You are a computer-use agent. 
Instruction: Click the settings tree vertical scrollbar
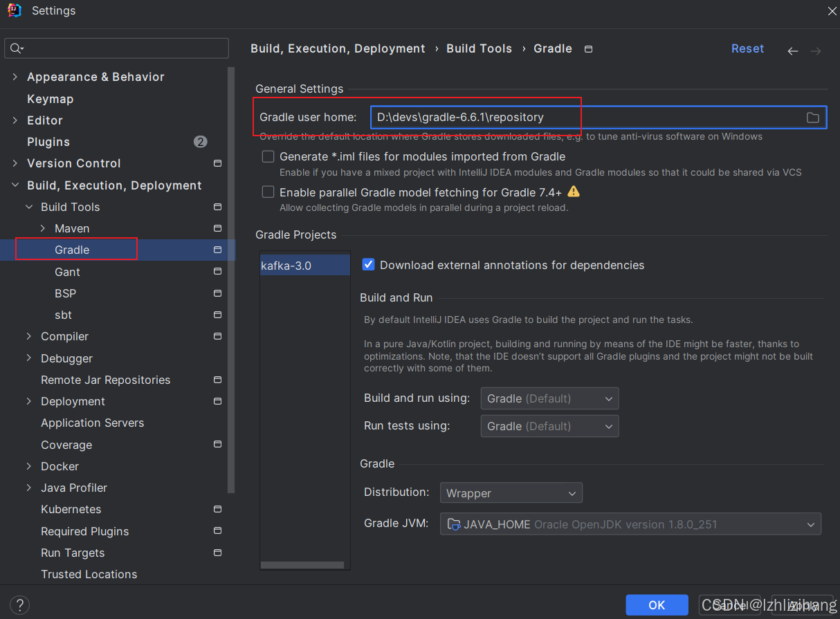[232, 280]
